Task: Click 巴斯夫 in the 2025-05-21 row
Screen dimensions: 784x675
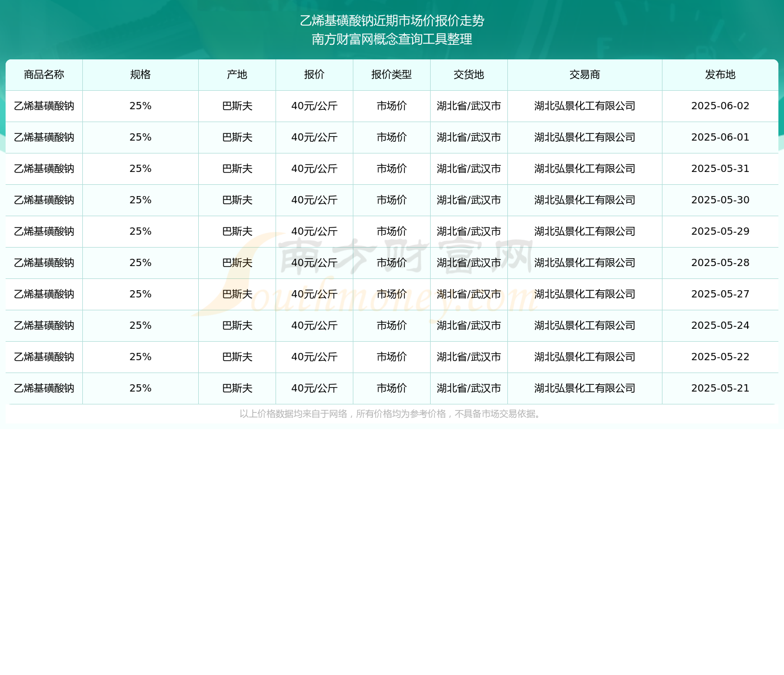Action: (x=237, y=388)
